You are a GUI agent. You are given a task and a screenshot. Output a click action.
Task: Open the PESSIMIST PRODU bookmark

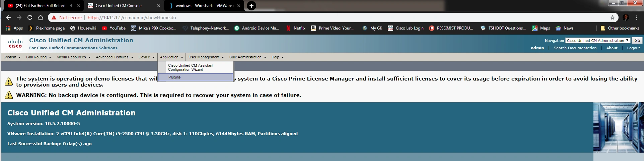451,28
